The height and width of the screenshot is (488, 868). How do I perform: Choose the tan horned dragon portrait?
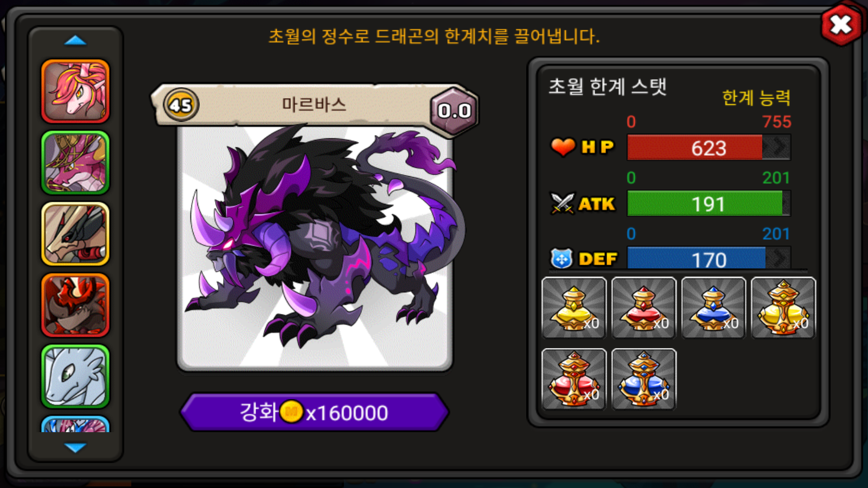(75, 234)
